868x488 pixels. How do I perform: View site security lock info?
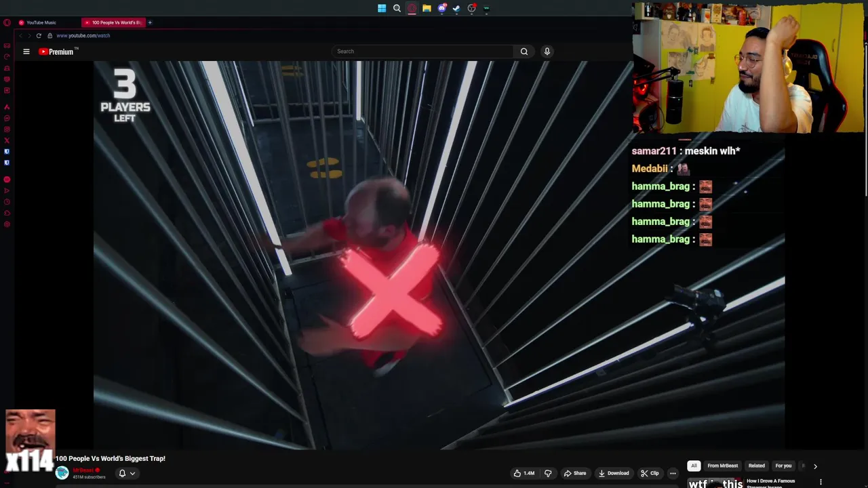point(50,35)
